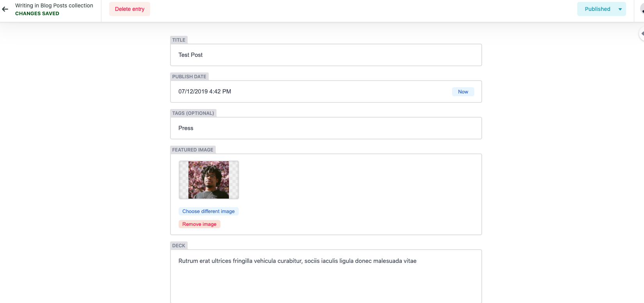Open the Published status dropdown
644x303 pixels.
click(601, 9)
